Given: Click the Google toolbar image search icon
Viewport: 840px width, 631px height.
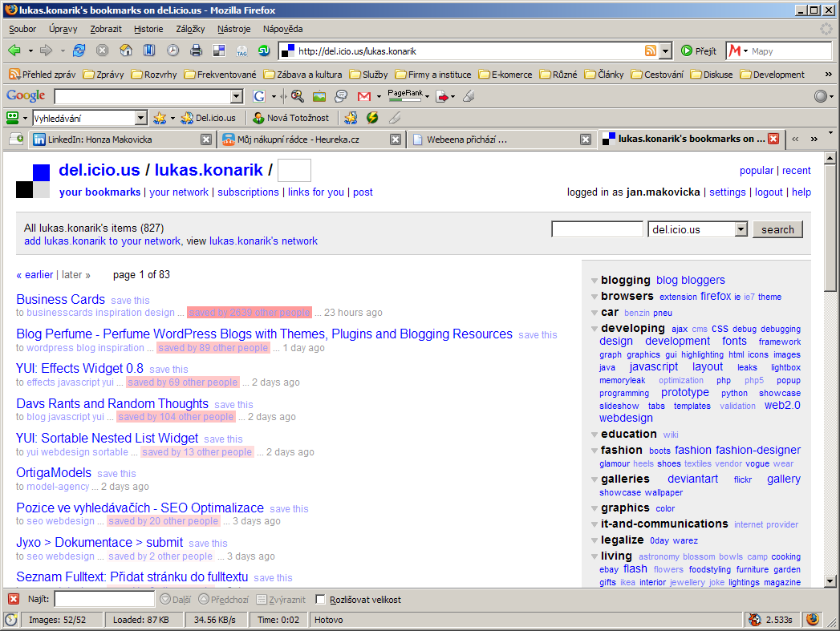Looking at the screenshot, I should point(319,96).
